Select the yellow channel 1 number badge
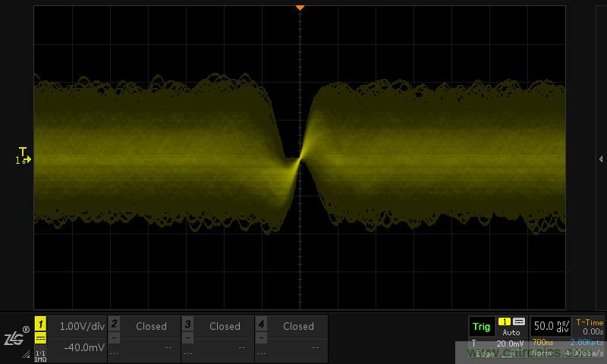This screenshot has height=364, width=607. pos(40,324)
